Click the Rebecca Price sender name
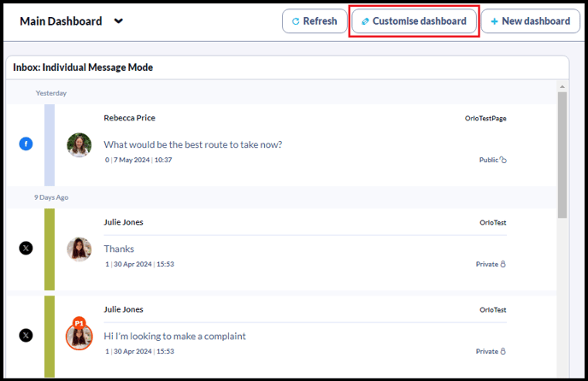Screen dimensions: 588x381 pos(129,118)
